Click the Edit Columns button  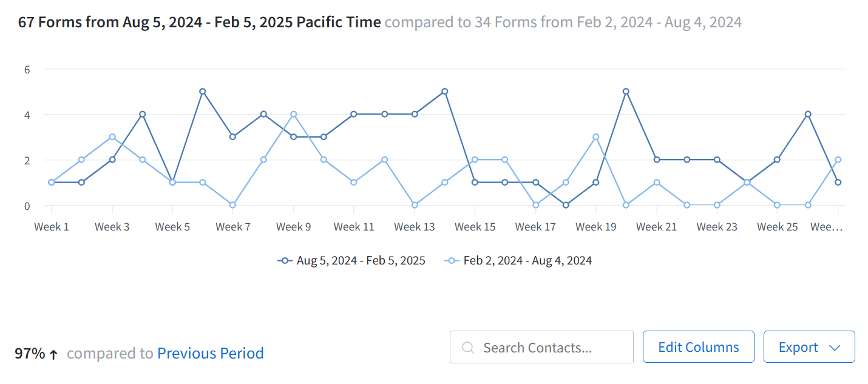coord(699,347)
